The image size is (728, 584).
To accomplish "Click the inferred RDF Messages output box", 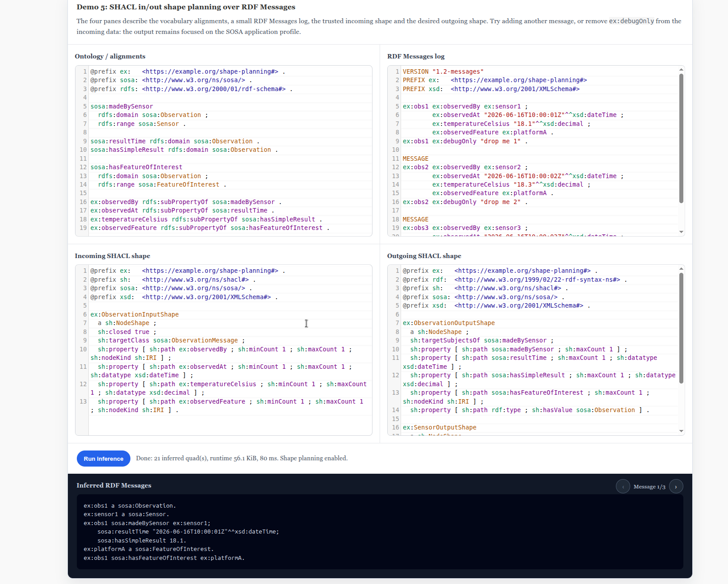I will (x=380, y=531).
